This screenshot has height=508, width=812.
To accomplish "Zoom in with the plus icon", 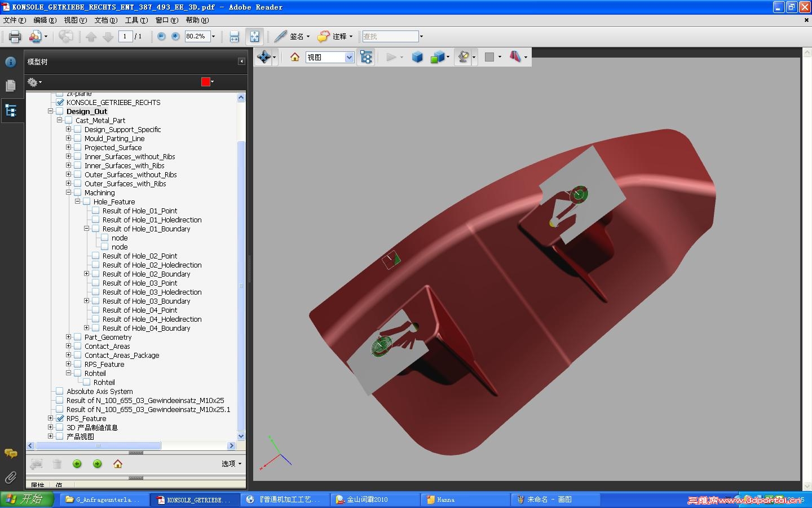I will pos(175,36).
